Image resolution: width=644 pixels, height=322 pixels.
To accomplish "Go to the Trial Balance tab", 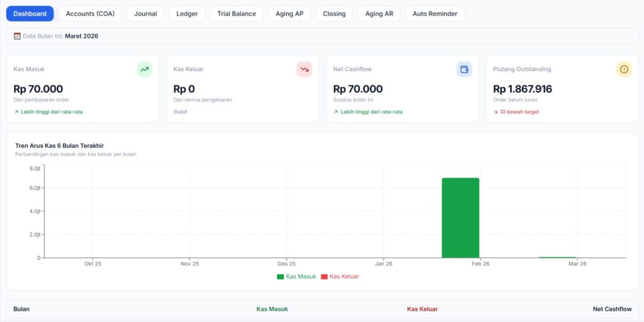I will [x=236, y=14].
